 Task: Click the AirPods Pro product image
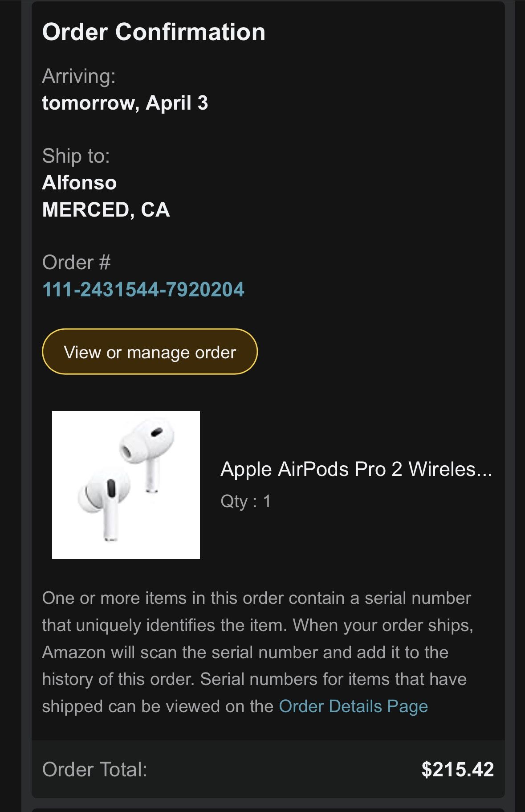pyautogui.click(x=127, y=484)
